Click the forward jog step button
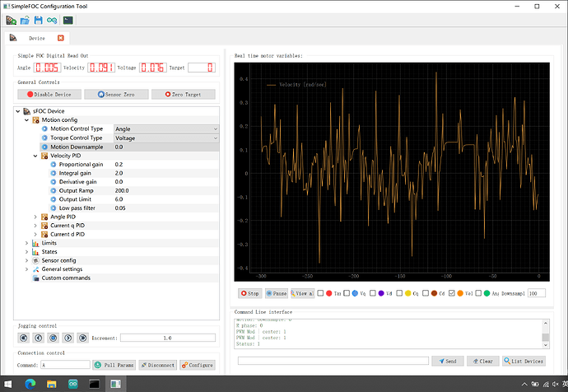The image size is (568, 392). [68, 338]
